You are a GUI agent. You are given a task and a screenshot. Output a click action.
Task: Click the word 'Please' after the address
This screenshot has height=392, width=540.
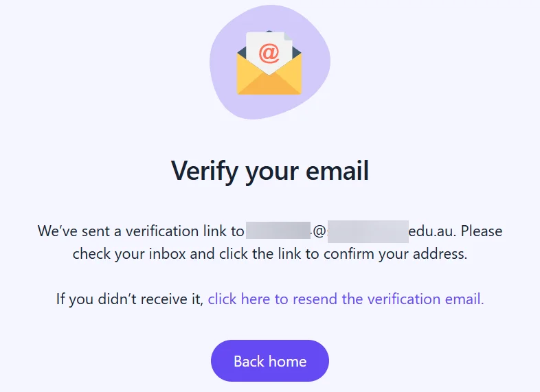(482, 231)
